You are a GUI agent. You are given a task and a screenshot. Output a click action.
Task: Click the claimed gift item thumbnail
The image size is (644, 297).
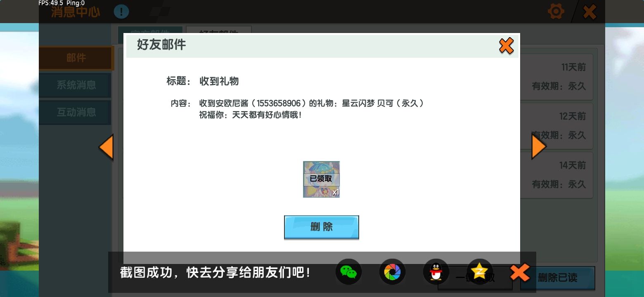tap(321, 179)
